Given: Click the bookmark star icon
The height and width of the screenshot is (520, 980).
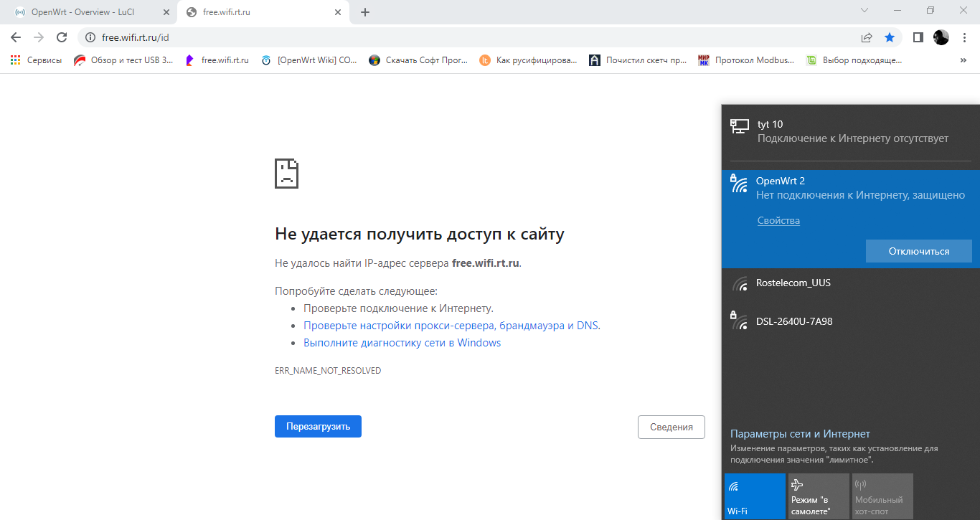Looking at the screenshot, I should click(x=890, y=37).
